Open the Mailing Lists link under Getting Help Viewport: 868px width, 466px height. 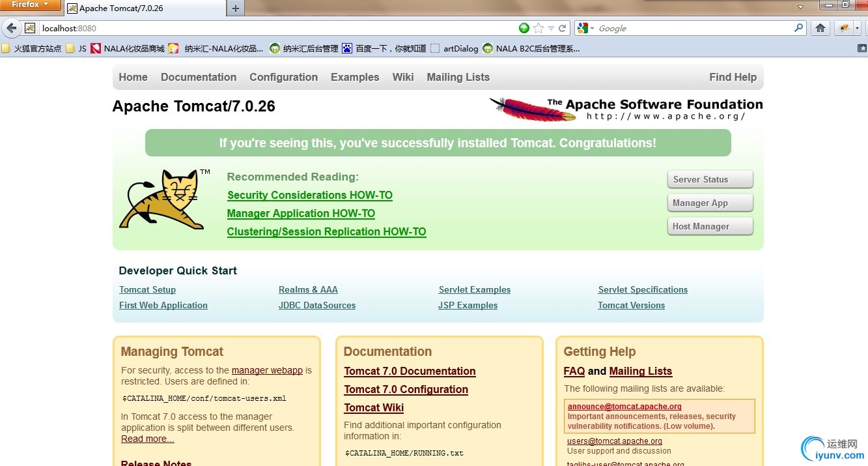click(x=641, y=371)
